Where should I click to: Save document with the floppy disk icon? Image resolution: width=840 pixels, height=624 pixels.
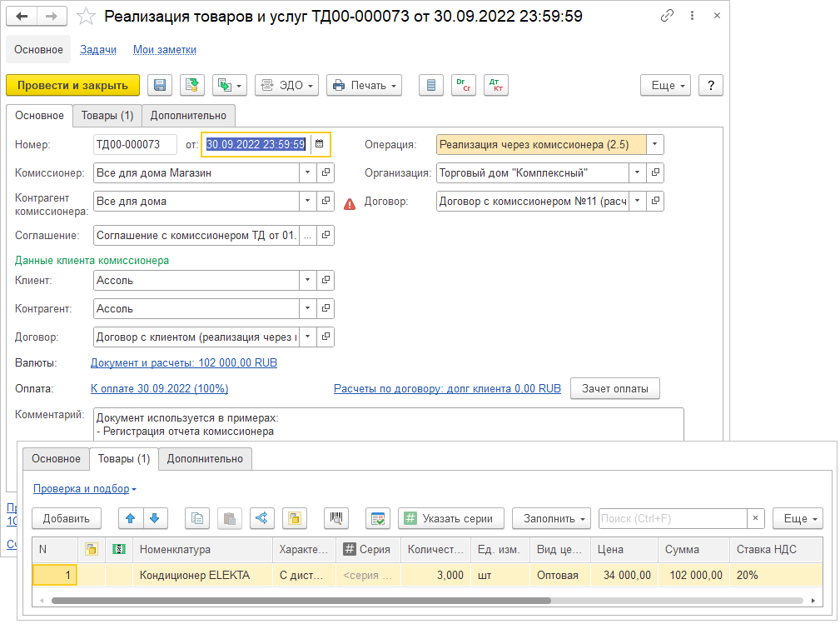(160, 85)
